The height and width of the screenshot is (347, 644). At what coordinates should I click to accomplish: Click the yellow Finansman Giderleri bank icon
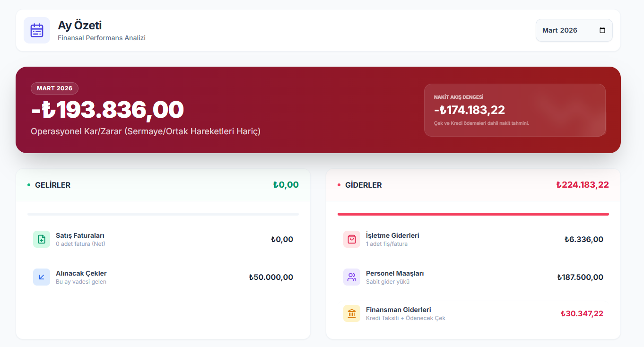click(352, 313)
